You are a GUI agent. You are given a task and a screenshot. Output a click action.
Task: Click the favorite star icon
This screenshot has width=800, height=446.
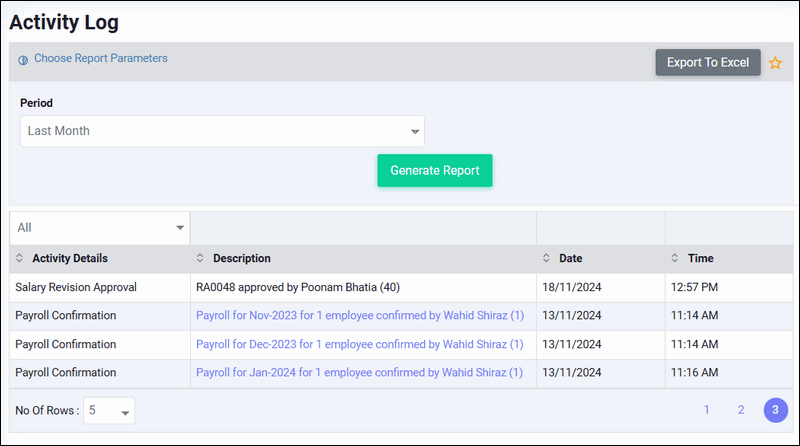coord(775,63)
